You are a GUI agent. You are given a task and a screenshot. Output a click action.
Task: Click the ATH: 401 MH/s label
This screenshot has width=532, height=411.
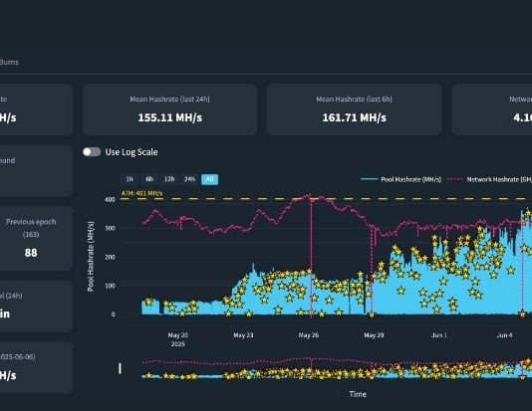pos(141,193)
